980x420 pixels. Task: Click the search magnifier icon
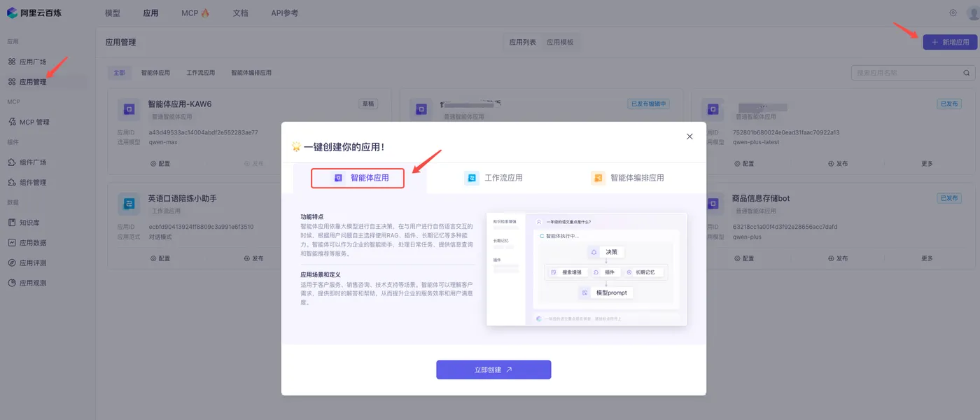(x=967, y=73)
